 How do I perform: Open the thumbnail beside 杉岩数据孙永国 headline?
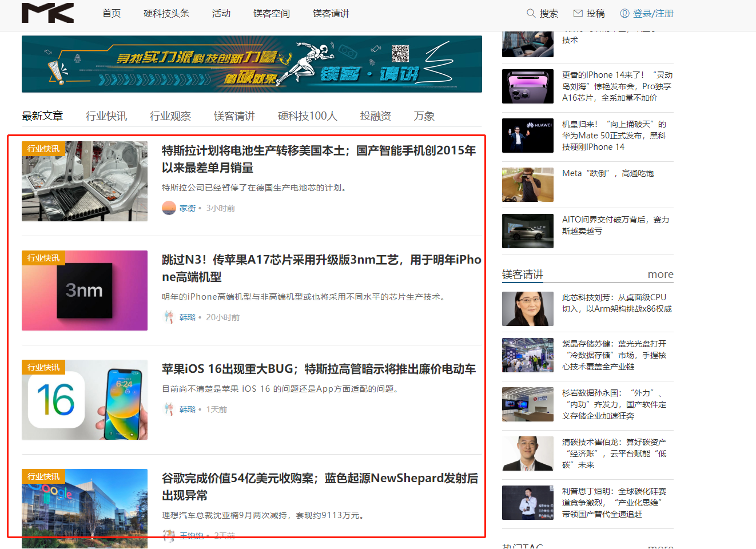click(528, 404)
